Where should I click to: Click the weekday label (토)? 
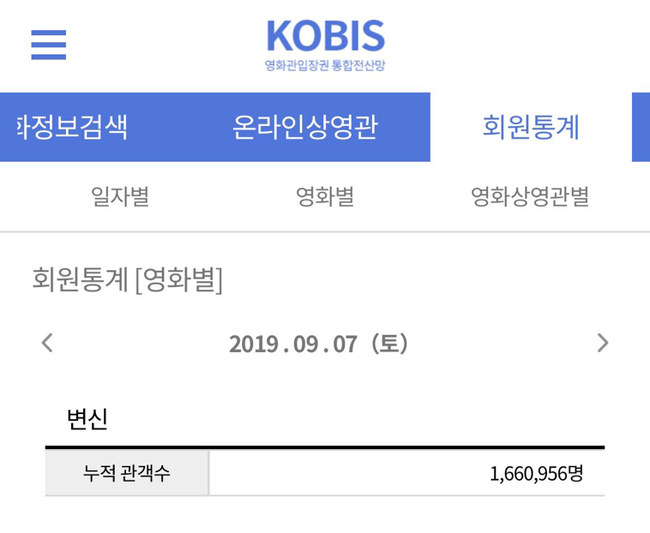389,344
